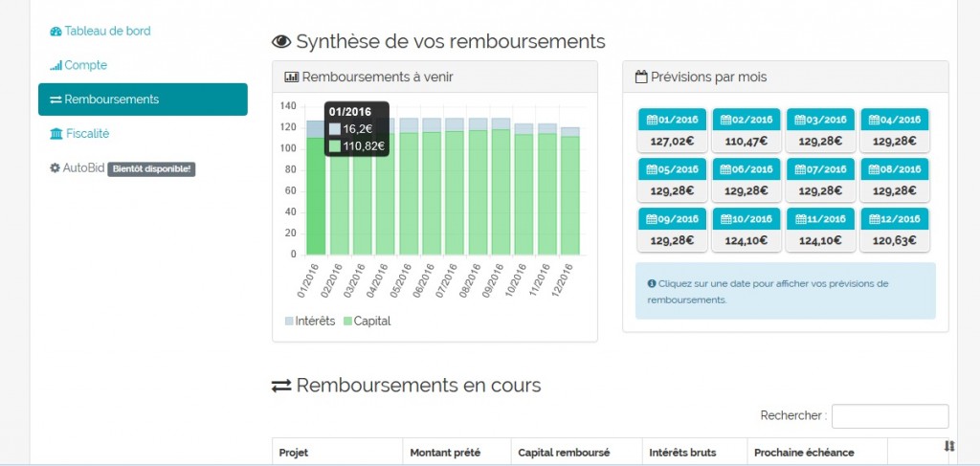
Task: Click the Bientôt disponible badge
Action: [x=151, y=169]
